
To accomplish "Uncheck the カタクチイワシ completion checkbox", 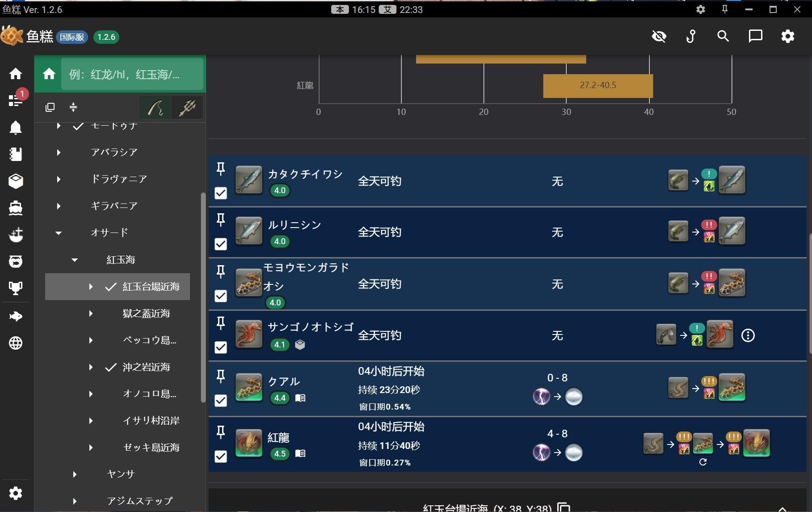I will (x=220, y=193).
